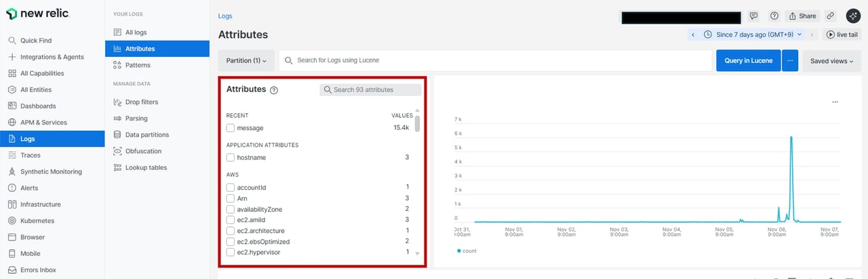Expand the Partition (1) dropdown
The height and width of the screenshot is (279, 868).
coord(246,60)
